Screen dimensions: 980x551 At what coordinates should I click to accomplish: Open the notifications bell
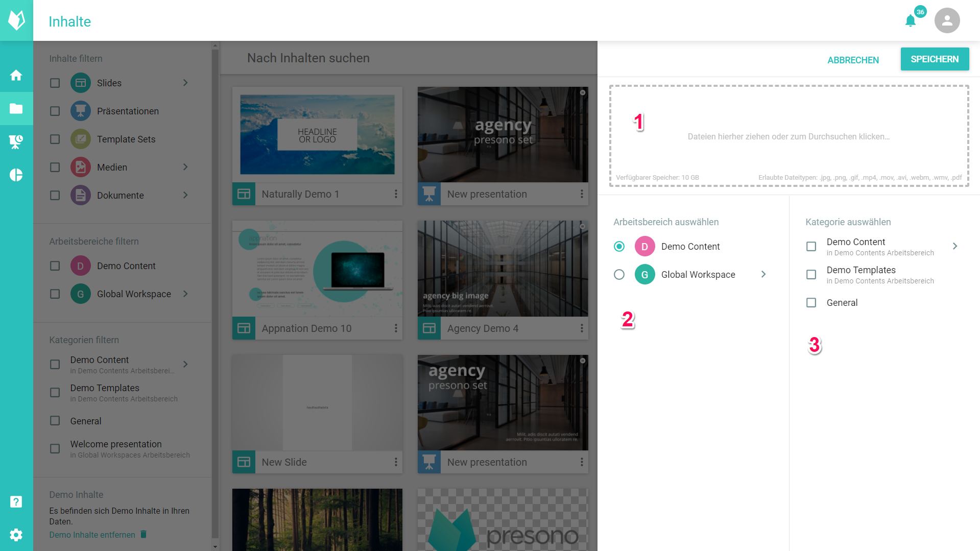[910, 21]
